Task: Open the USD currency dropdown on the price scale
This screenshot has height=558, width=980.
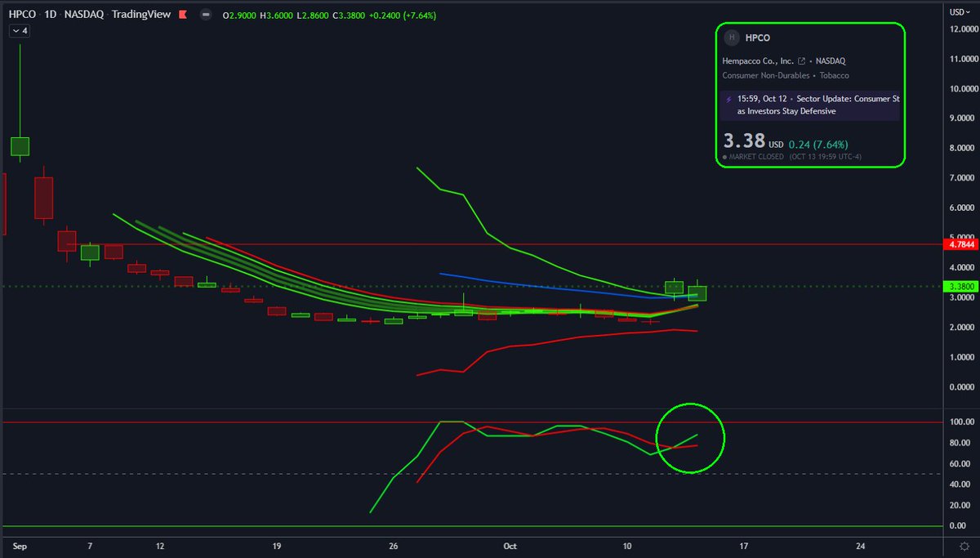Action: pyautogui.click(x=958, y=11)
